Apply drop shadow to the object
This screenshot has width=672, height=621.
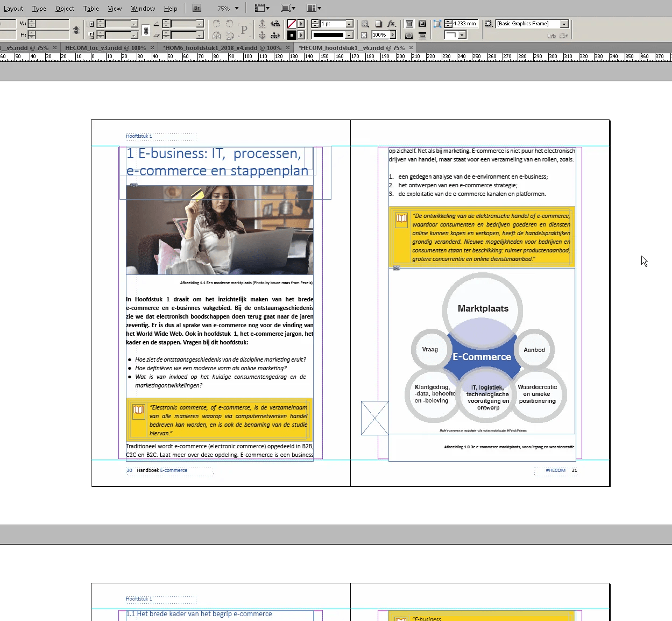coord(378,24)
